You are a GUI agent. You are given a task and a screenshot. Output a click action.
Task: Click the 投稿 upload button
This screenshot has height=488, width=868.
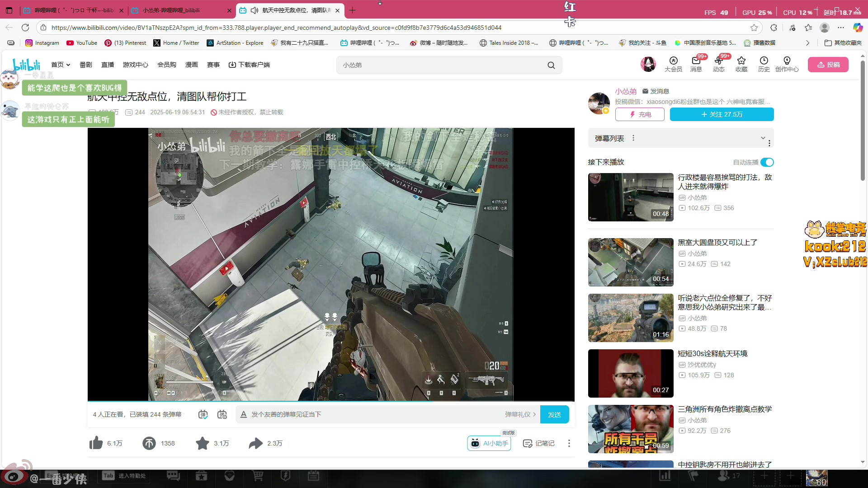(x=828, y=65)
